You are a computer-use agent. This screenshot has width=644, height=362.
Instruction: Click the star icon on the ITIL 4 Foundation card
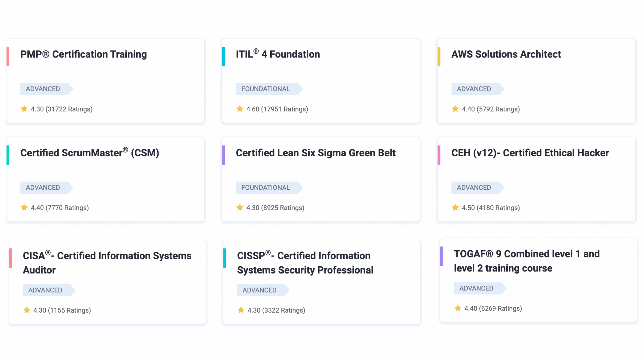(240, 109)
